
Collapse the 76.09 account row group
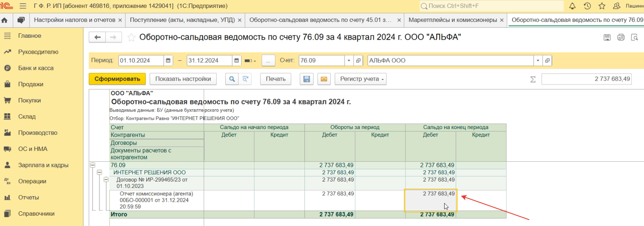pyautogui.click(x=93, y=165)
